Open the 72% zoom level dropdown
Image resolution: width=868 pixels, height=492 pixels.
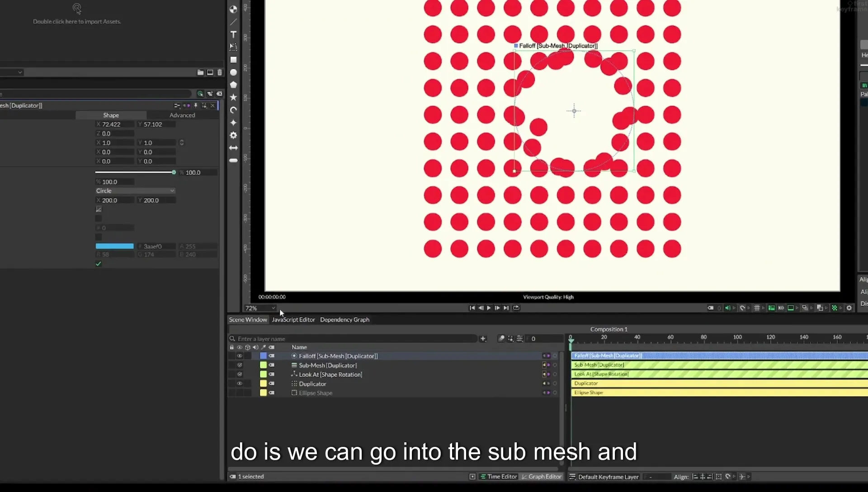[x=260, y=308]
